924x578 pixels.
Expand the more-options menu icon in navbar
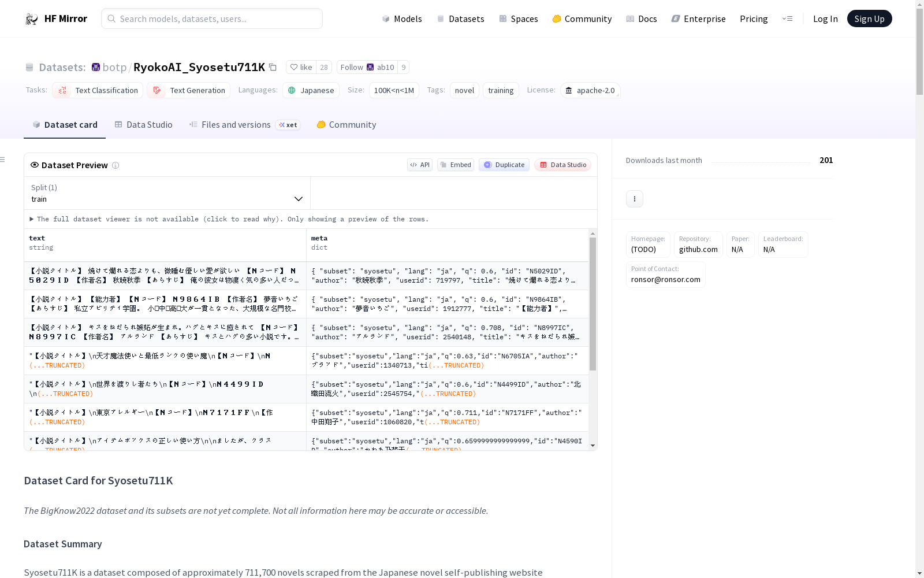pos(788,19)
